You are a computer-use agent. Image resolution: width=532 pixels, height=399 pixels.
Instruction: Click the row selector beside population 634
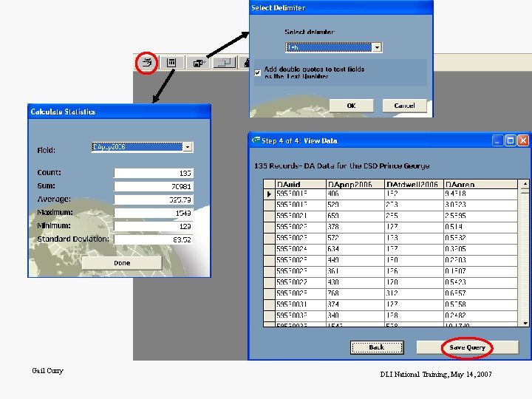tap(269, 249)
